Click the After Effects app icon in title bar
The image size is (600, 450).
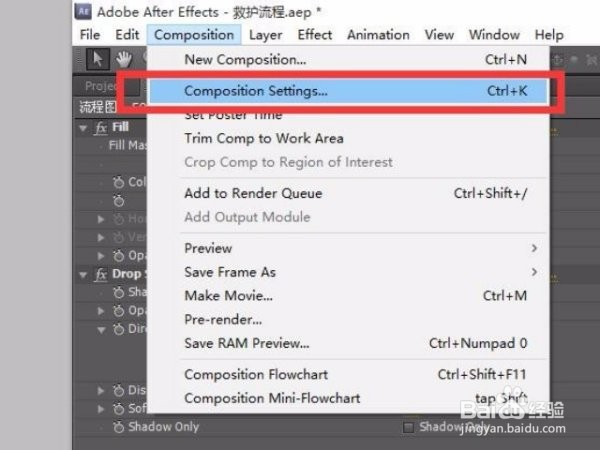pos(83,11)
